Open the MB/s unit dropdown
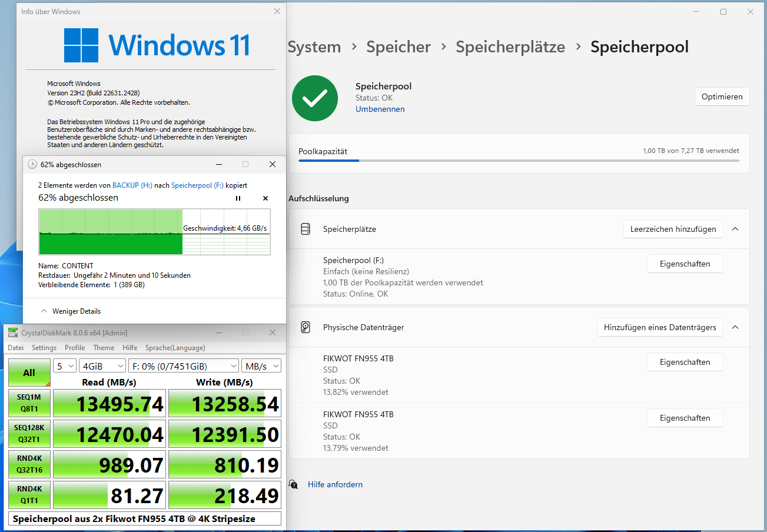The height and width of the screenshot is (532, 767). (x=261, y=366)
